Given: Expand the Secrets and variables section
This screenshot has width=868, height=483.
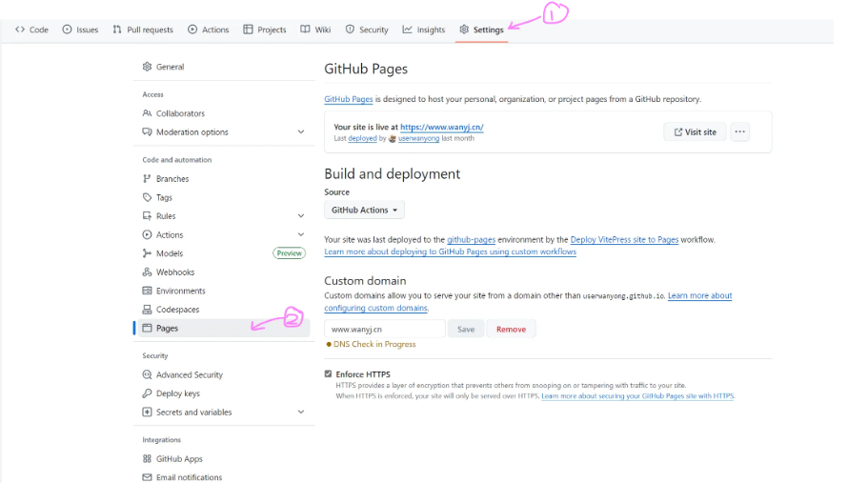Looking at the screenshot, I should [301, 413].
